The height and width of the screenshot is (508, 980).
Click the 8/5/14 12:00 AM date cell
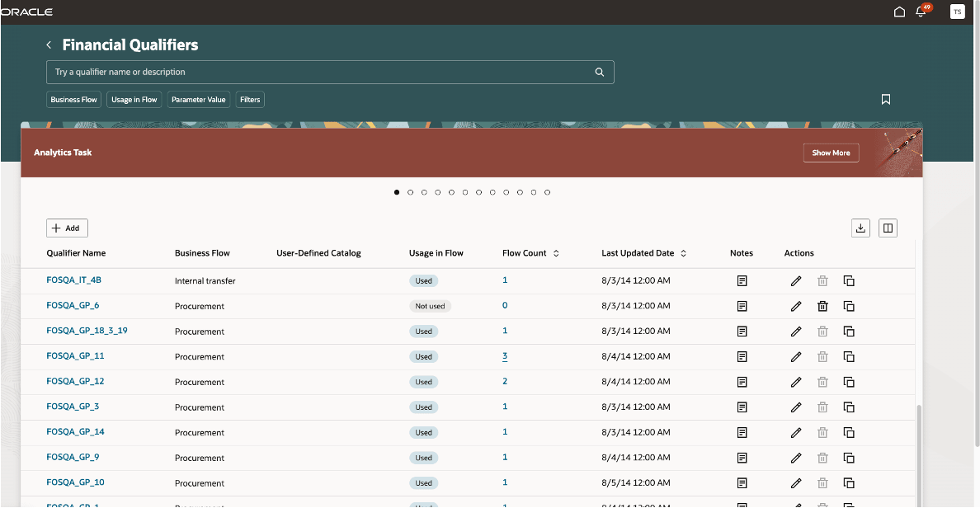[x=636, y=483]
